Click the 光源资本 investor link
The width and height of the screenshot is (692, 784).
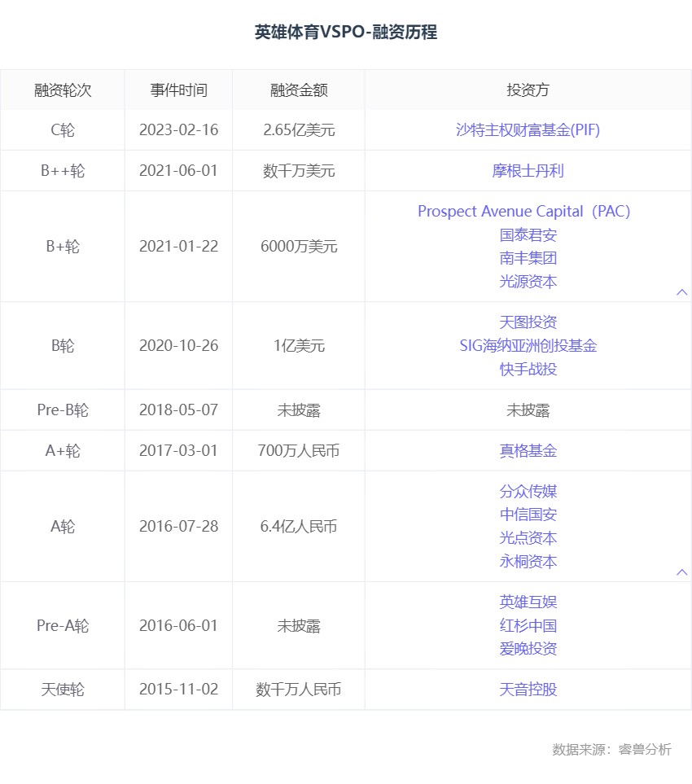point(528,282)
